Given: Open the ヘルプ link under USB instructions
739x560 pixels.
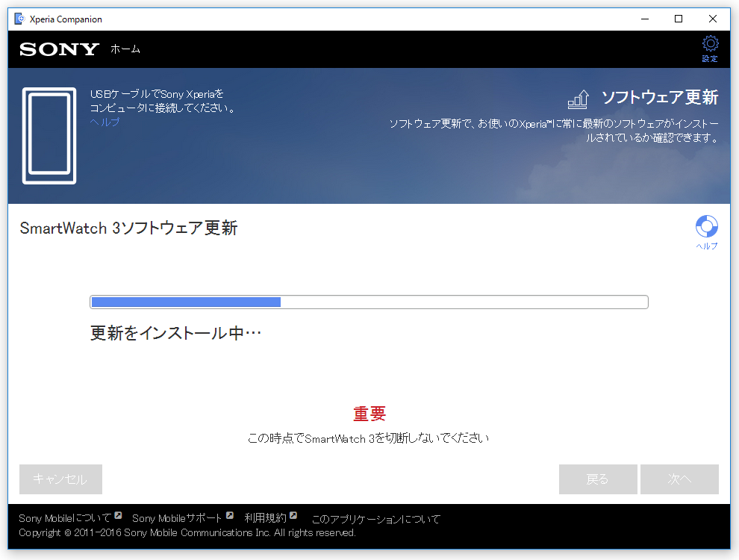Looking at the screenshot, I should (x=105, y=122).
